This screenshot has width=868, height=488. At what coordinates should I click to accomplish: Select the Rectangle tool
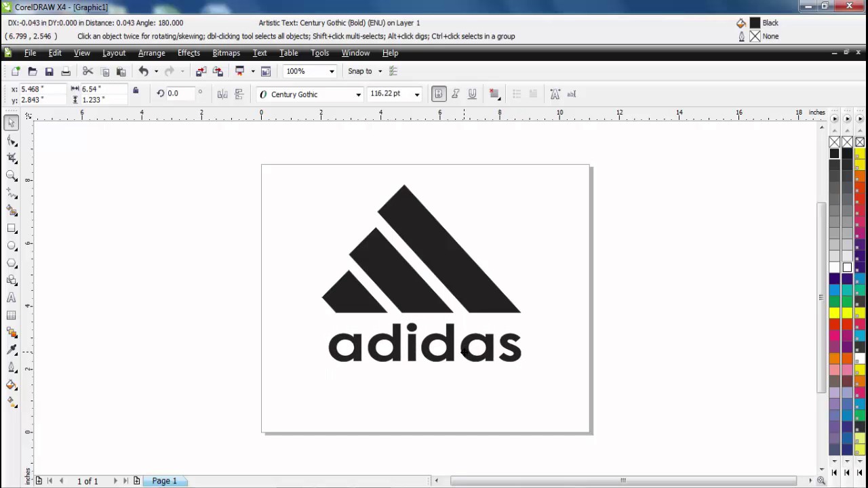12,228
